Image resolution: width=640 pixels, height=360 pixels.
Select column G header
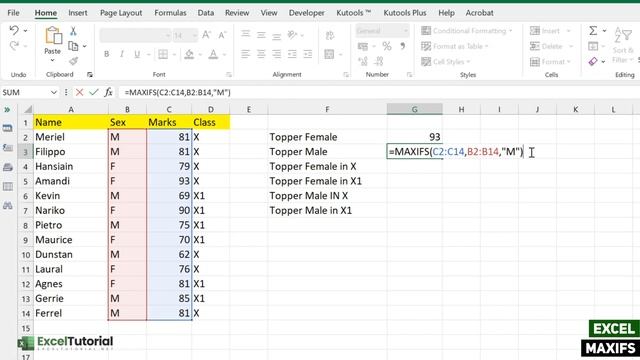[414, 109]
